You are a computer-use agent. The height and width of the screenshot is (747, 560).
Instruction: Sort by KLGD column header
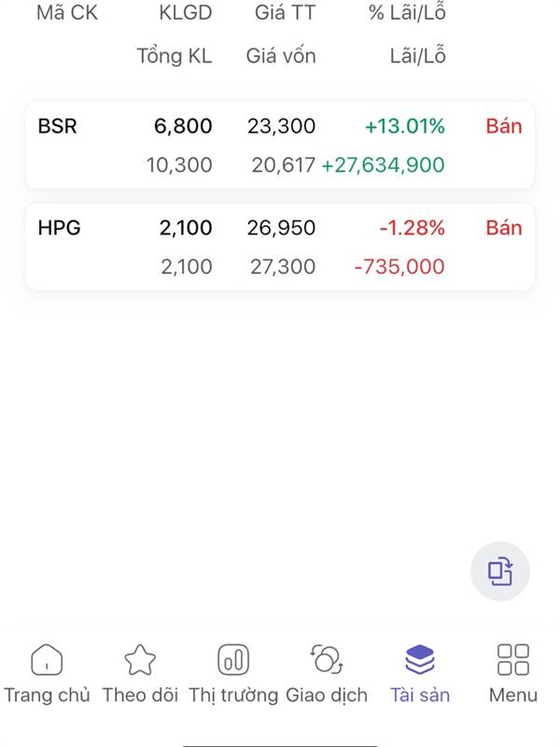(185, 13)
